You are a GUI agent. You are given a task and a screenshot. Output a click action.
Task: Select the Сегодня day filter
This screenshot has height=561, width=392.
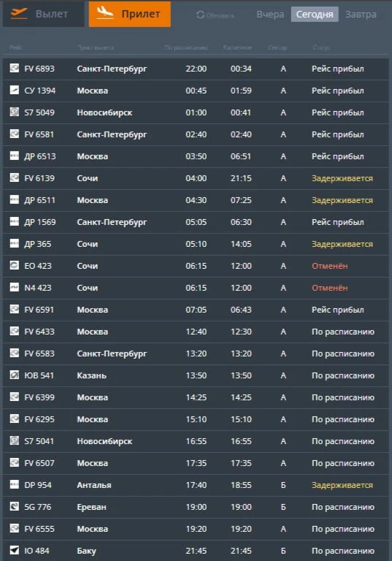pyautogui.click(x=315, y=15)
